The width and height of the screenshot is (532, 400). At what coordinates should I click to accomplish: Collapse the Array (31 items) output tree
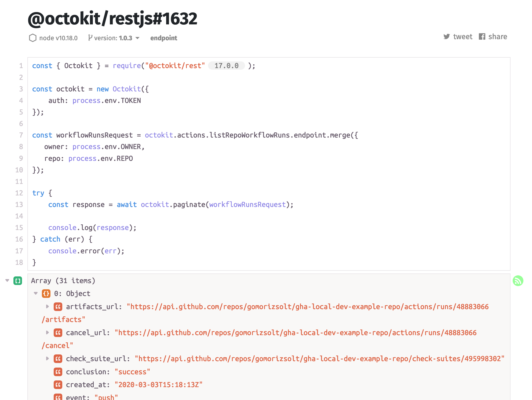pyautogui.click(x=7, y=280)
